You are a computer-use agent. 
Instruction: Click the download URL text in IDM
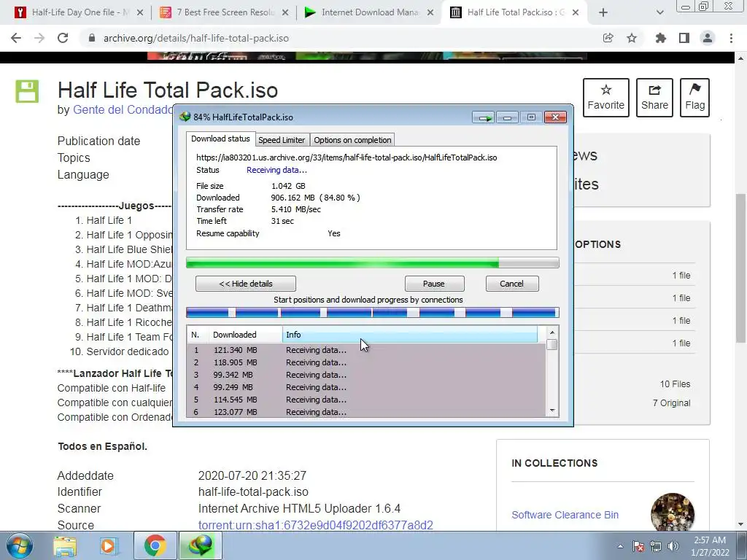coord(347,157)
